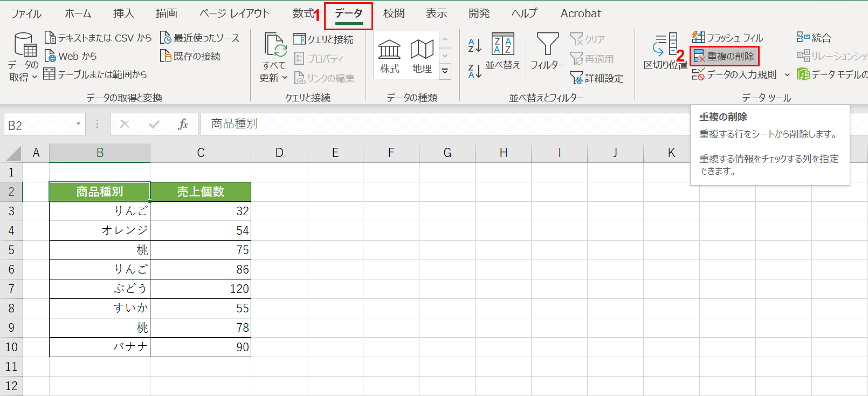This screenshot has width=868, height=396.
Task: Expand the すべて更新 dropdown arrow
Action: click(x=285, y=78)
